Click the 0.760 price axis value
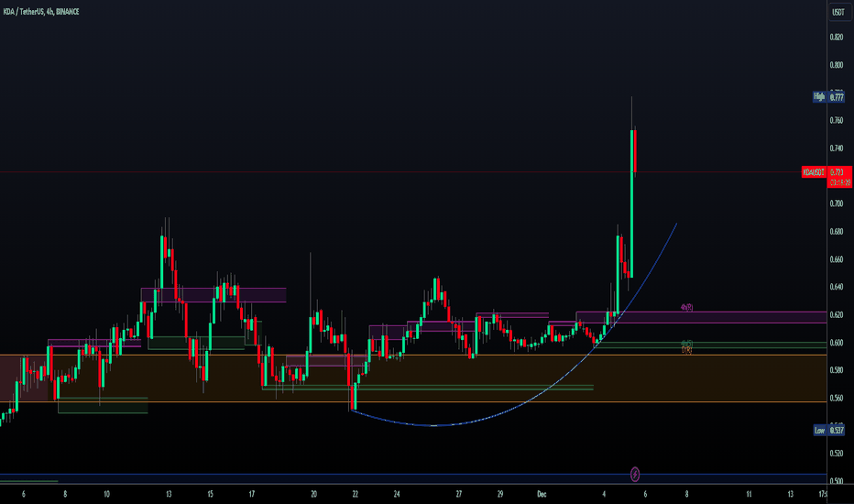 836,120
